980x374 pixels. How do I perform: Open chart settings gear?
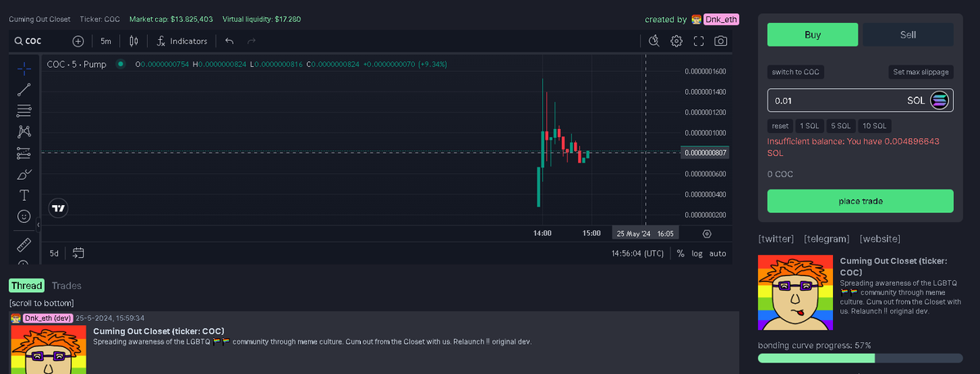(676, 41)
